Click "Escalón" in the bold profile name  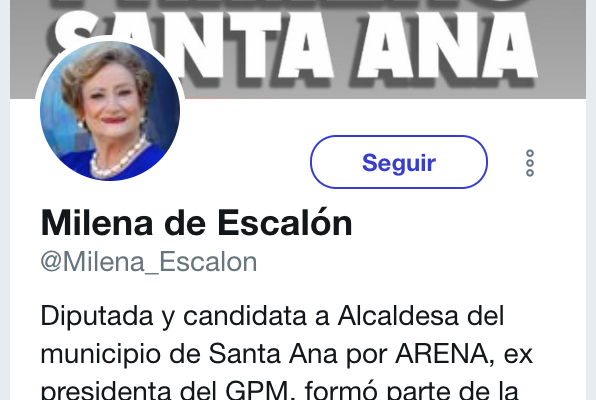pos(285,222)
